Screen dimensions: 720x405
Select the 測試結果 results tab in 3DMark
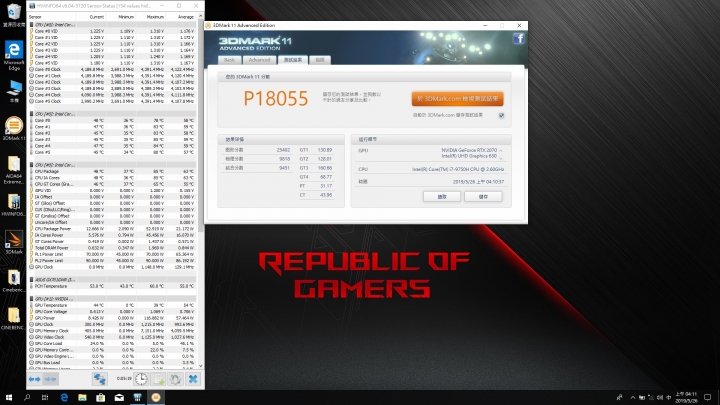(292, 60)
